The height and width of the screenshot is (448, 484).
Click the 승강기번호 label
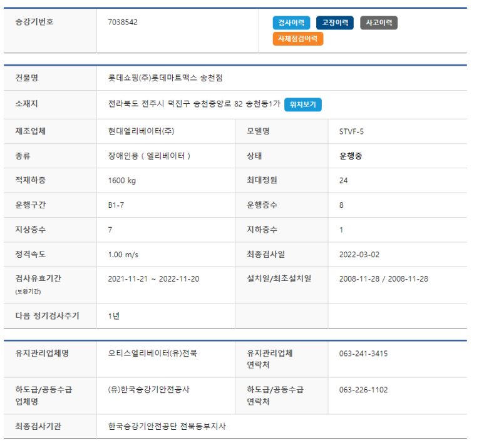pos(34,22)
